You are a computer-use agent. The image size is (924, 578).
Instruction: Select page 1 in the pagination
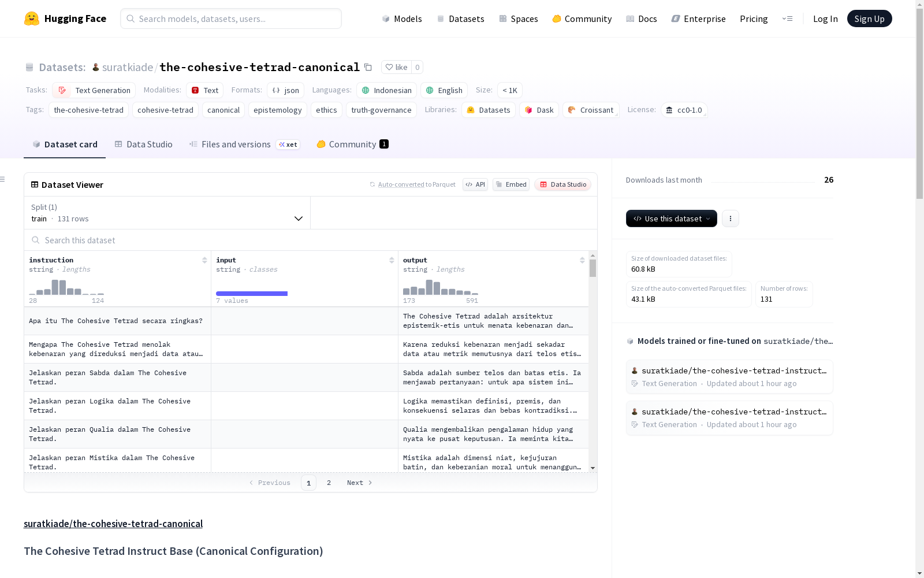308,483
